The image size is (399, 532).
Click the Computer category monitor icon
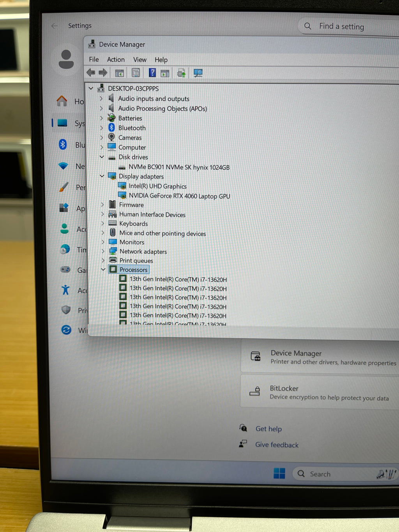point(112,147)
